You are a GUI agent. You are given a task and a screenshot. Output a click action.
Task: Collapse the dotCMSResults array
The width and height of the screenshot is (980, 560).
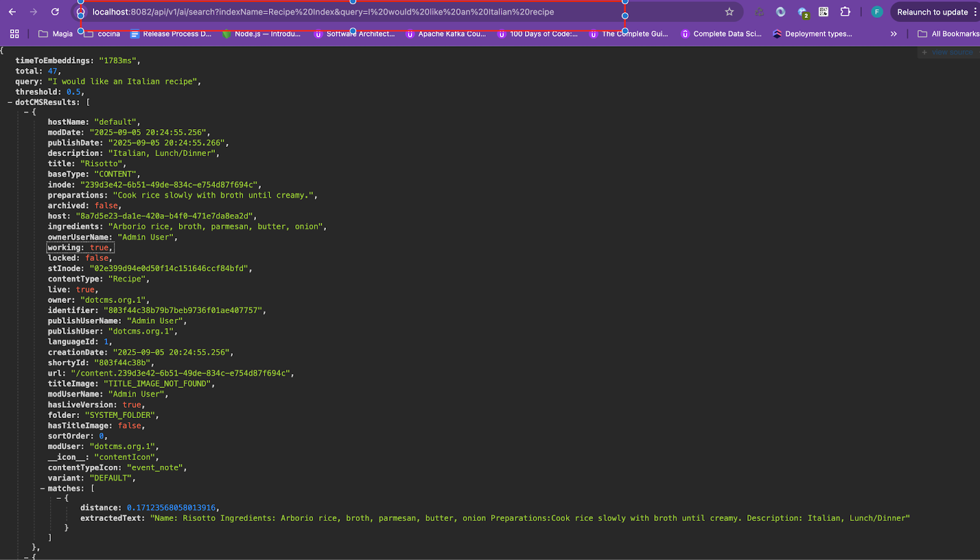10,102
